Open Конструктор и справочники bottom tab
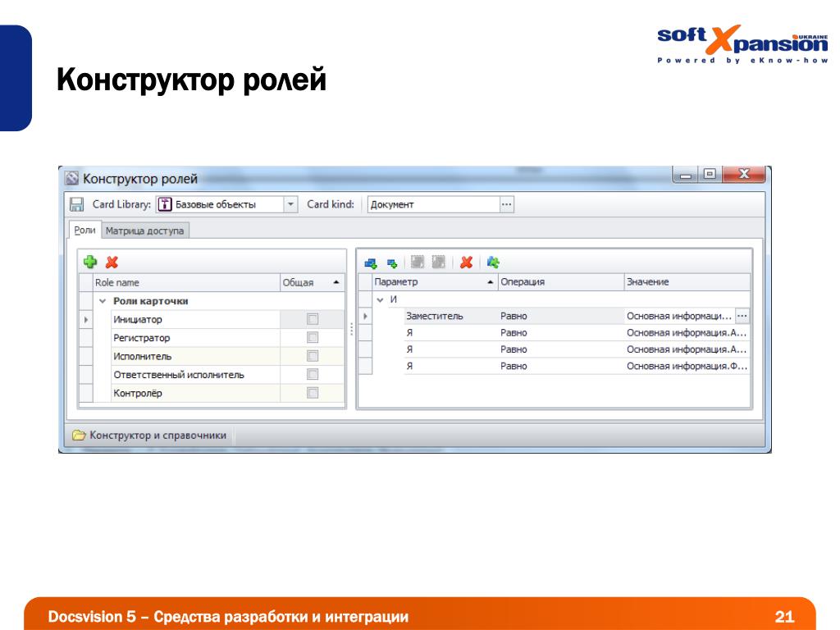840x630 pixels. tap(151, 435)
